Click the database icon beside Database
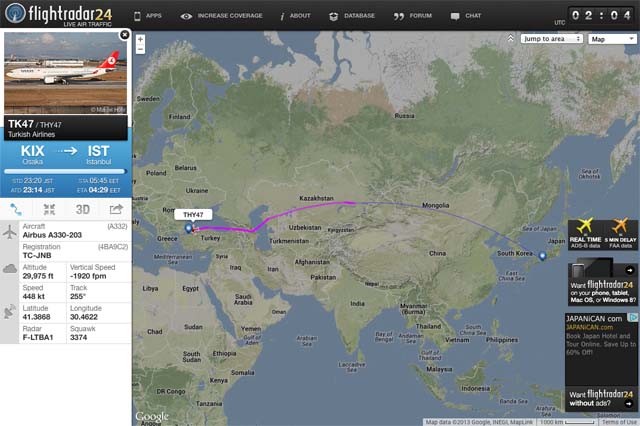Screen dimensions: 640x426 click(333, 16)
